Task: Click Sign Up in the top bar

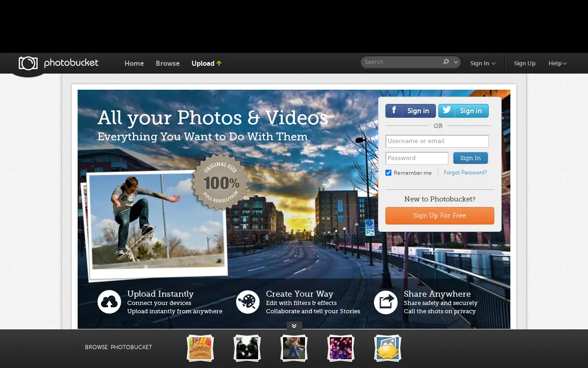Action: point(525,63)
